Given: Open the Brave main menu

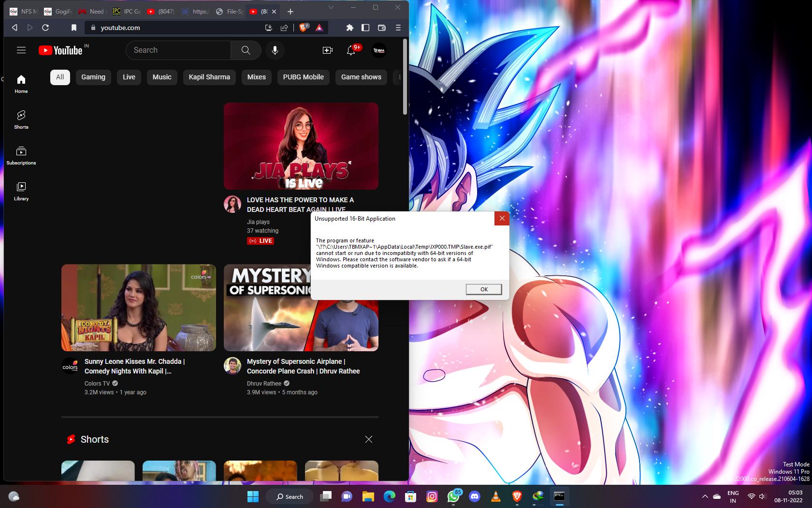Looking at the screenshot, I should (x=398, y=28).
